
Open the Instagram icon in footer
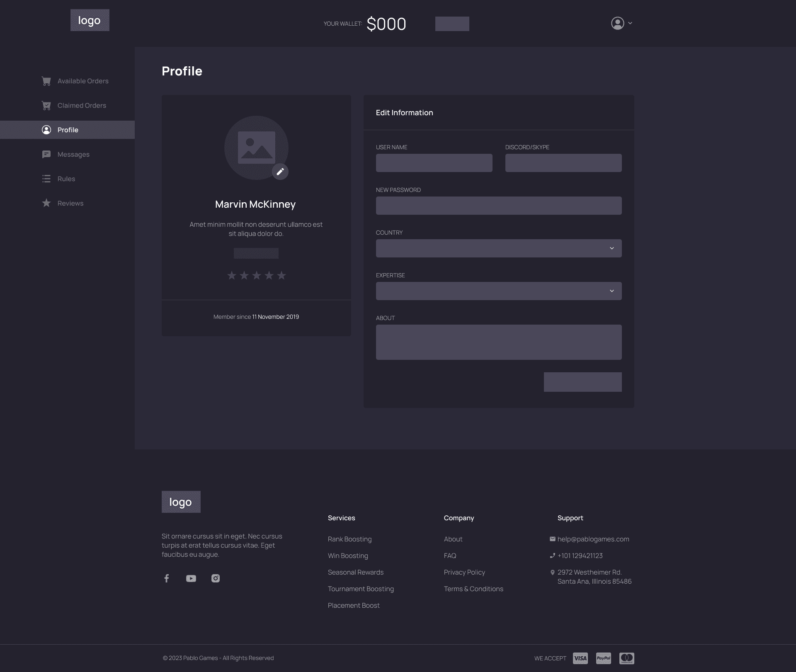click(216, 578)
